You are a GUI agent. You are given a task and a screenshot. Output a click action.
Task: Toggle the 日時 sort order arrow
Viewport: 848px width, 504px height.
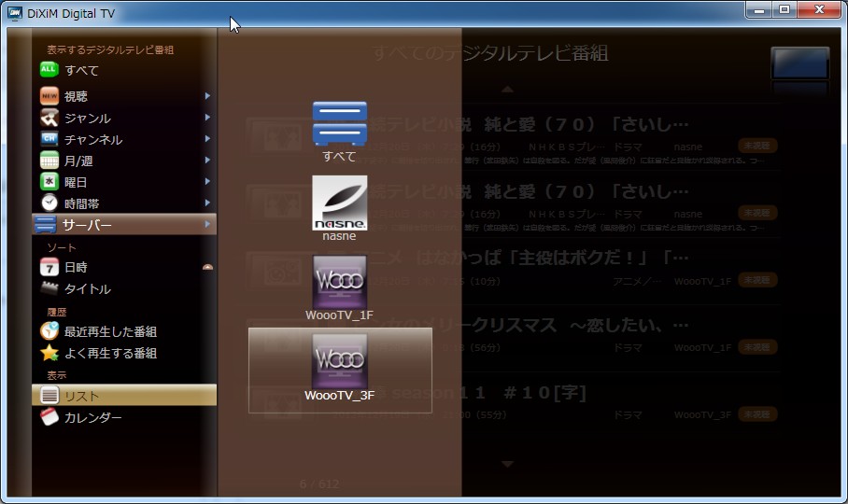[207, 267]
